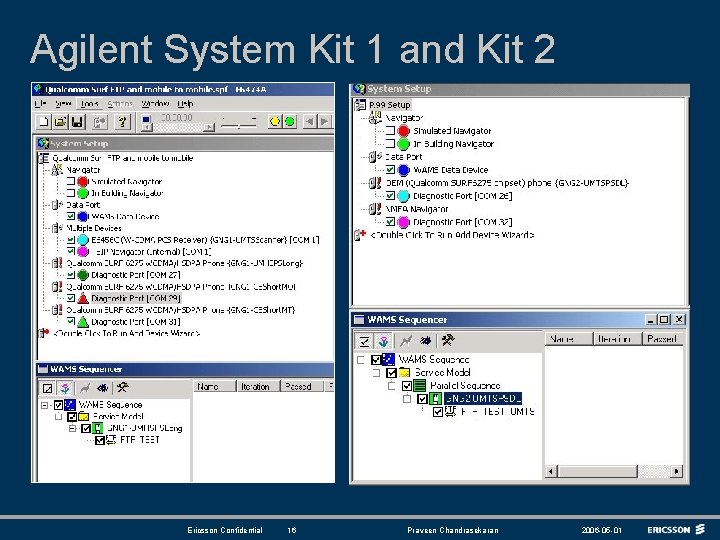Click the Multiple Devices node icon
This screenshot has height=540, width=720.
click(57, 228)
